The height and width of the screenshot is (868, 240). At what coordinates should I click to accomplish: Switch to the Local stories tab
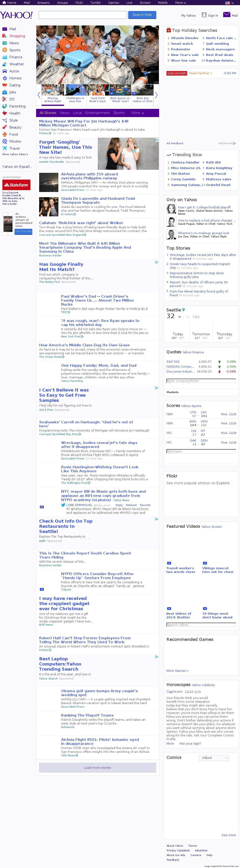pos(77,113)
